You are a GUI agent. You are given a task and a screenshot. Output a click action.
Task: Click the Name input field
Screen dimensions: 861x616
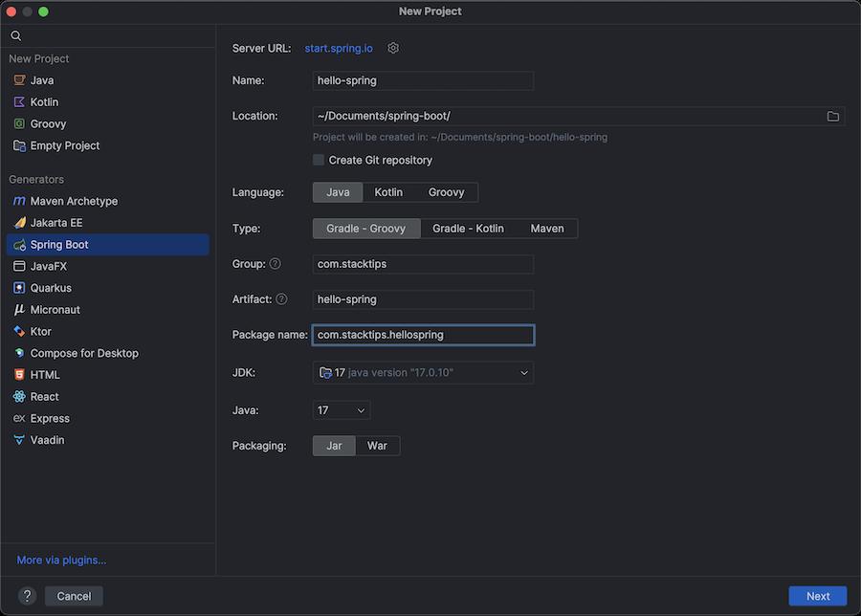click(x=423, y=80)
